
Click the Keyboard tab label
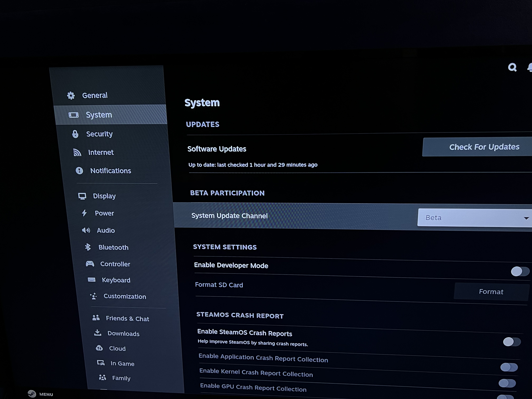tap(116, 280)
